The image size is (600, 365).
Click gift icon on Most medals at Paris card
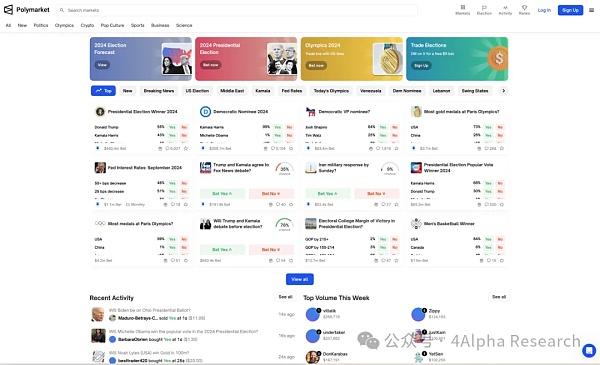(x=165, y=261)
